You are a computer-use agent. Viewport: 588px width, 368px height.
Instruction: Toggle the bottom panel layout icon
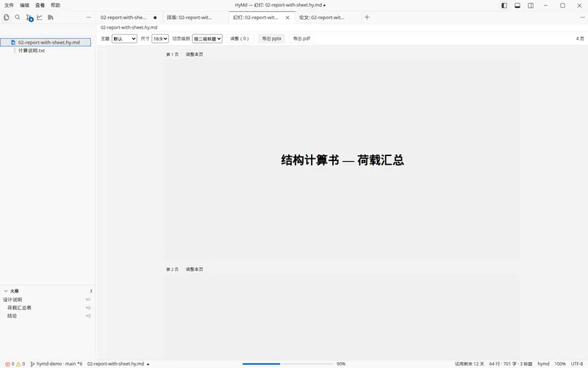click(x=517, y=5)
